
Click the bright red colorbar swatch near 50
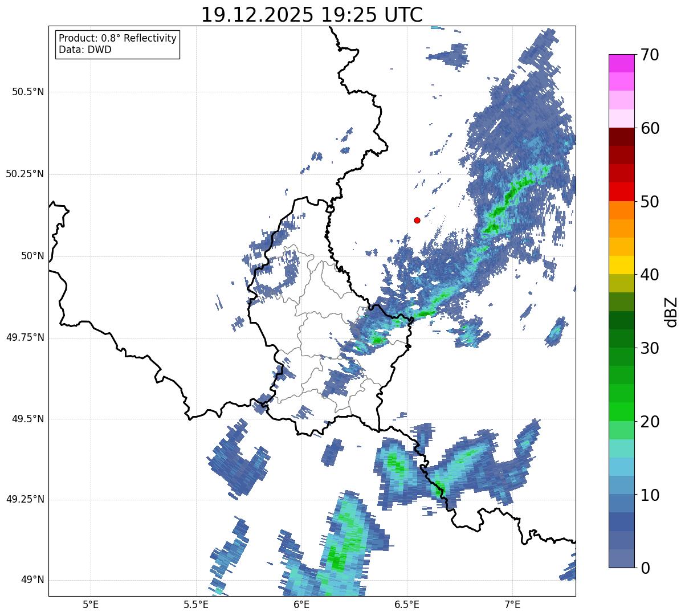pyautogui.click(x=622, y=192)
